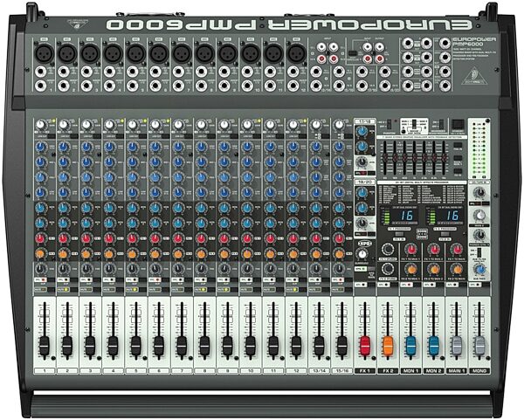
Task: Click the Behringer triangle logo near the jacks
Action: coord(475,77)
